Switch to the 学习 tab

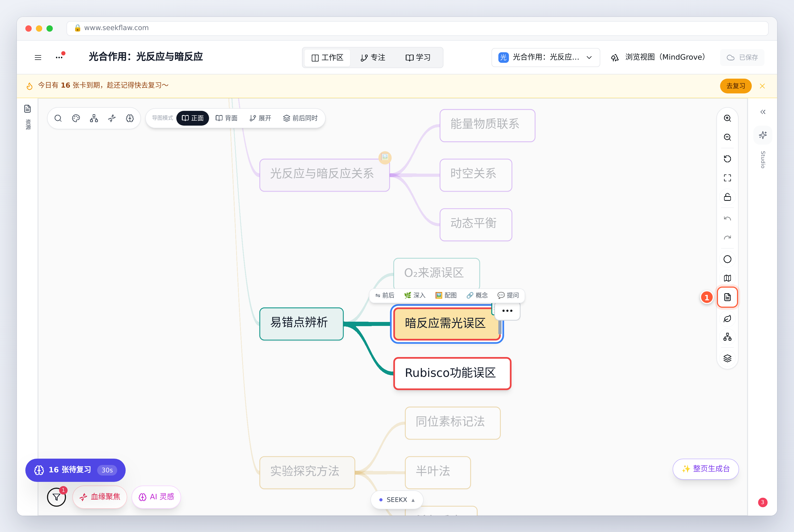tap(418, 58)
